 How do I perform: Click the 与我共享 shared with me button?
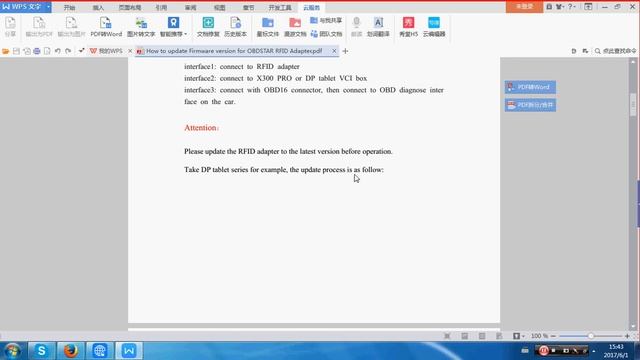326,20
